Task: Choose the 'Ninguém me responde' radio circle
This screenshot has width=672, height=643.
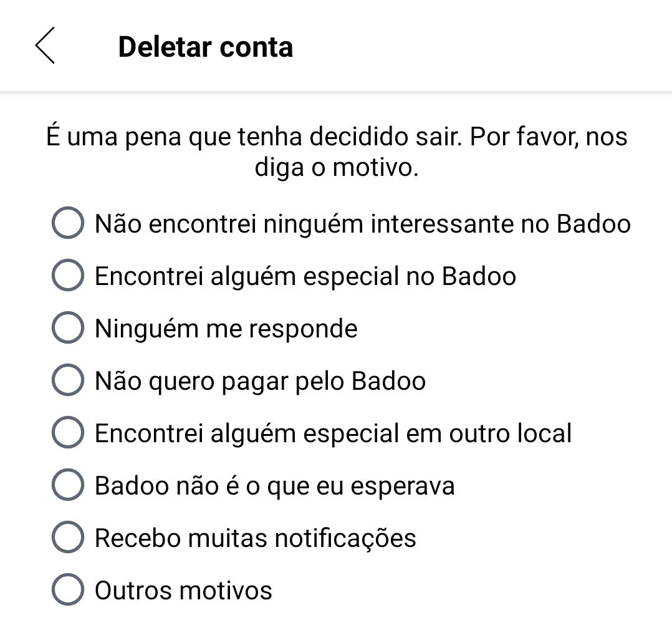Action: click(68, 327)
